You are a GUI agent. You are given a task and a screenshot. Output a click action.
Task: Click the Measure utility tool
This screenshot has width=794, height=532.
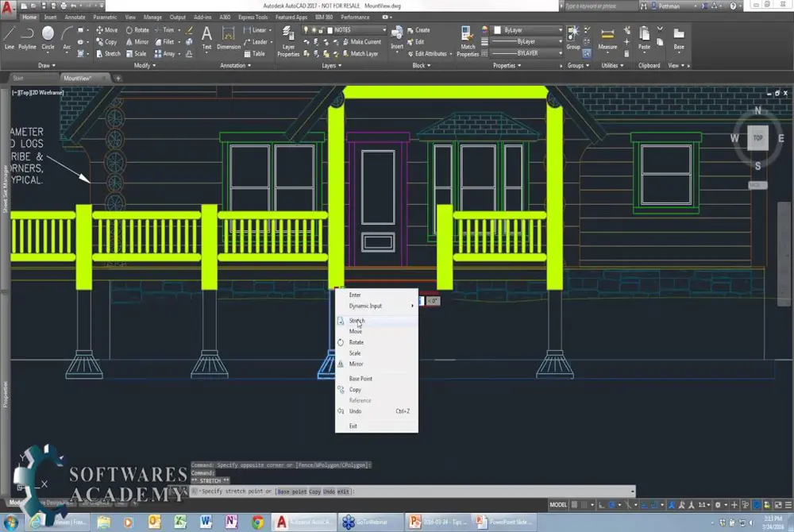(x=607, y=38)
